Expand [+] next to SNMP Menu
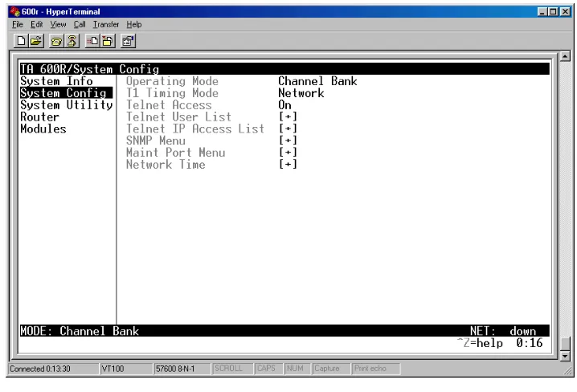This screenshot has height=392, width=577. [x=288, y=141]
